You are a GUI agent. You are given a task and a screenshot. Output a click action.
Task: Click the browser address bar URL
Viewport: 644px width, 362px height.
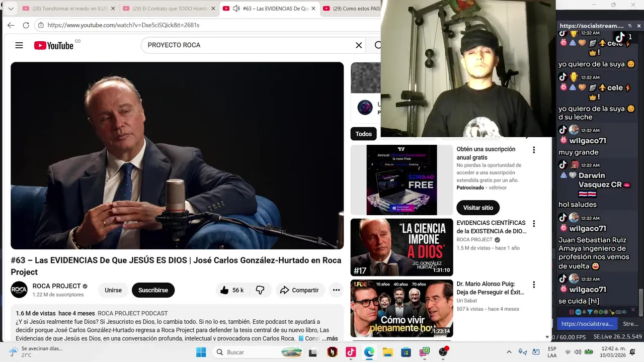tap(123, 25)
